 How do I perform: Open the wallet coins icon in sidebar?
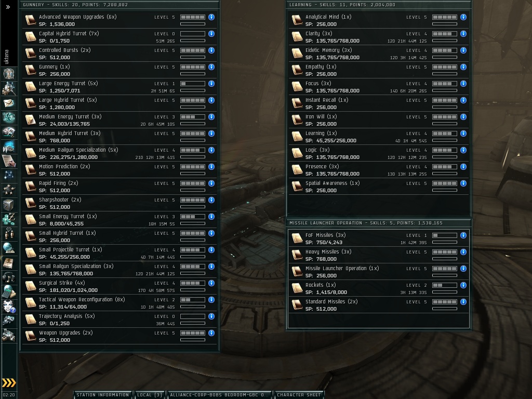pos(8,219)
